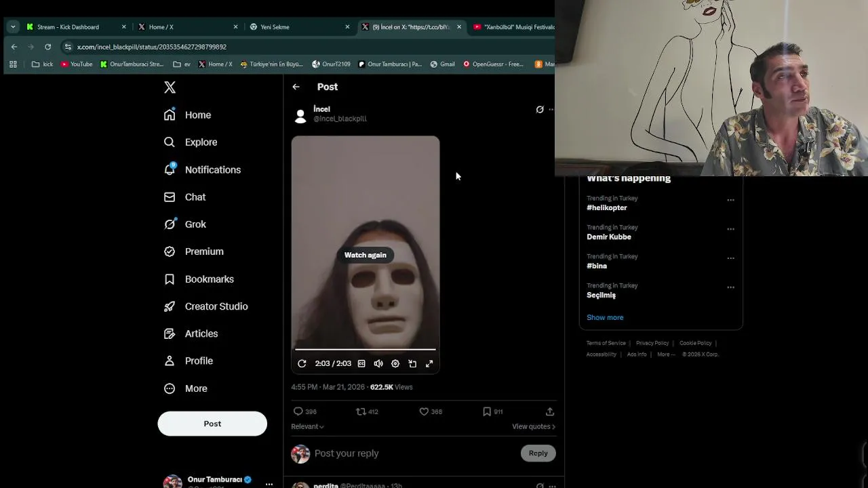The height and width of the screenshot is (488, 868).
Task: Open Chrome apps grid shortcut
Action: tap(13, 64)
